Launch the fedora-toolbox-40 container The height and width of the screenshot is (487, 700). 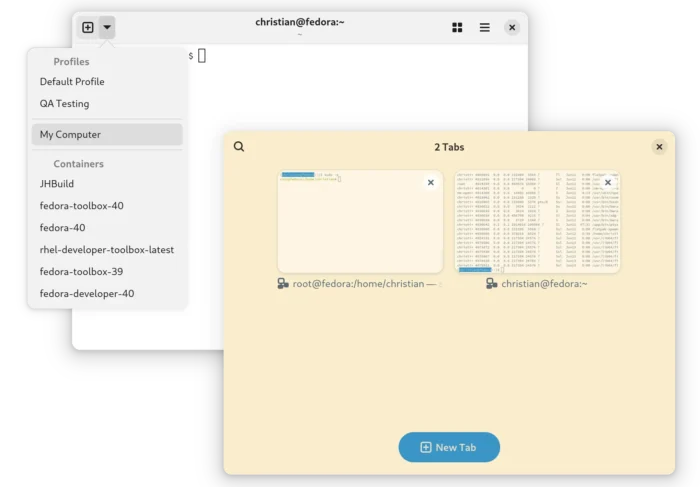pos(82,206)
